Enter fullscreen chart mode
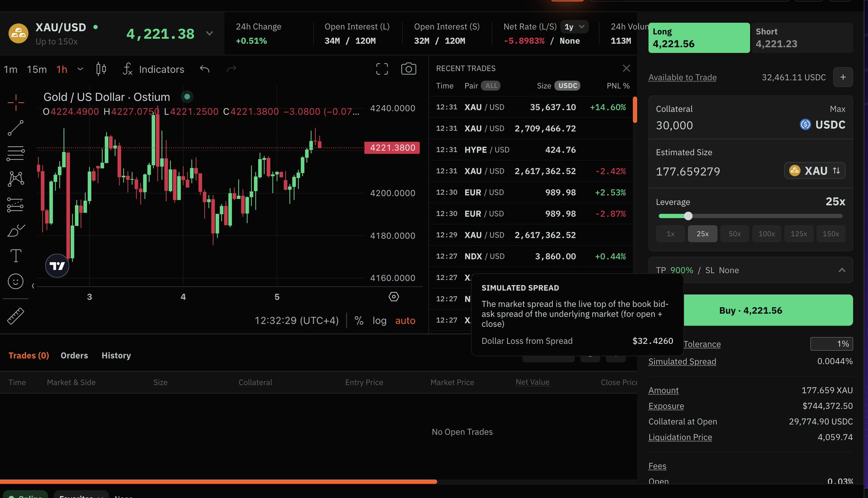Screen dimensions: 868x498 [x=382, y=69]
